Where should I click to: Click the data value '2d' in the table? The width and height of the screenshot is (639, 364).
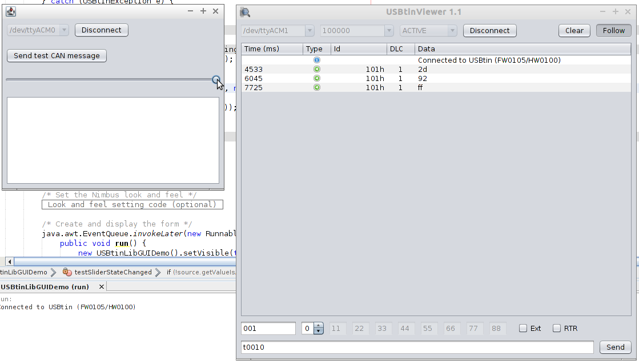pos(422,69)
